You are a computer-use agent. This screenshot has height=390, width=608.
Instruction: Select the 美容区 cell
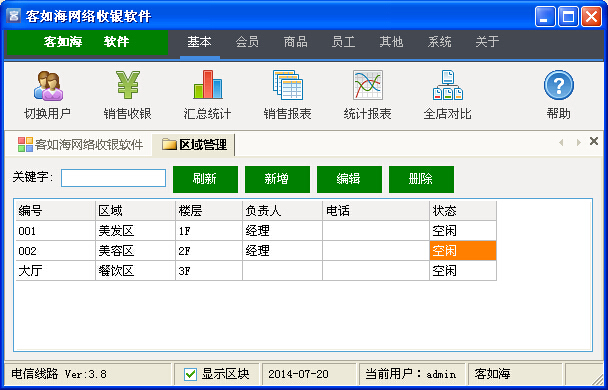(x=135, y=251)
